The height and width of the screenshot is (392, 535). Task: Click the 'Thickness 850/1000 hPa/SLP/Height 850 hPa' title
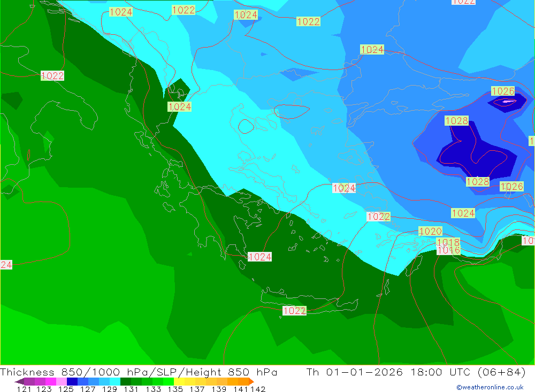139,372
